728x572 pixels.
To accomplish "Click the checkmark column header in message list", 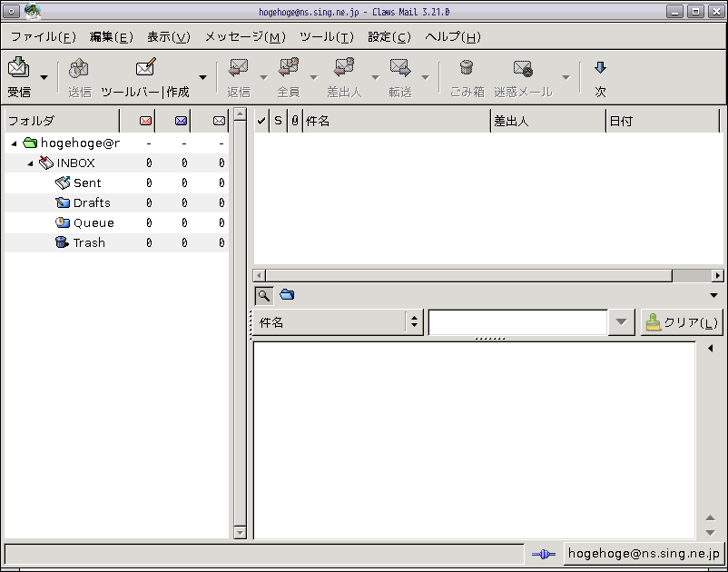I will coord(261,121).
